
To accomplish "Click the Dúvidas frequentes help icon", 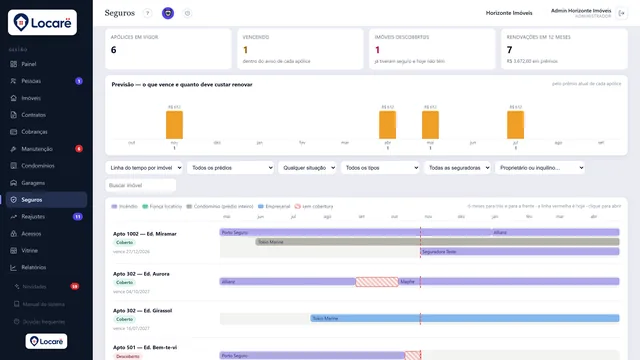I will (x=17, y=322).
